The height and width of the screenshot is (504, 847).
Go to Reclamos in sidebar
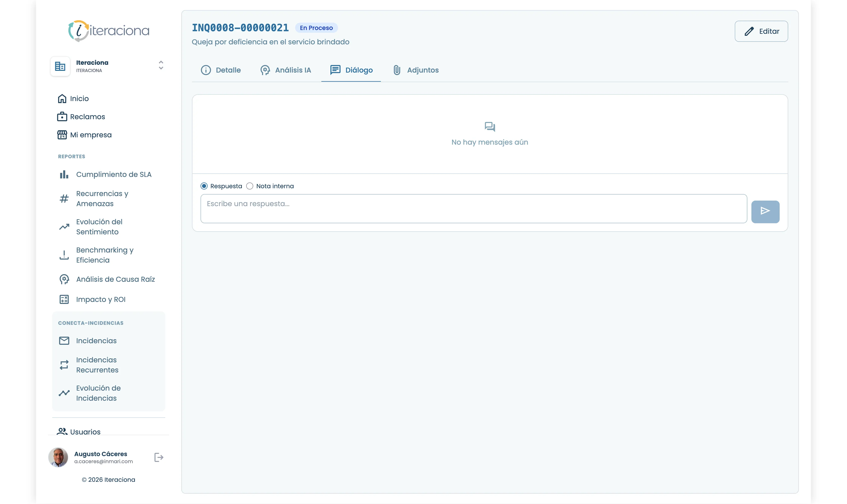pyautogui.click(x=87, y=116)
